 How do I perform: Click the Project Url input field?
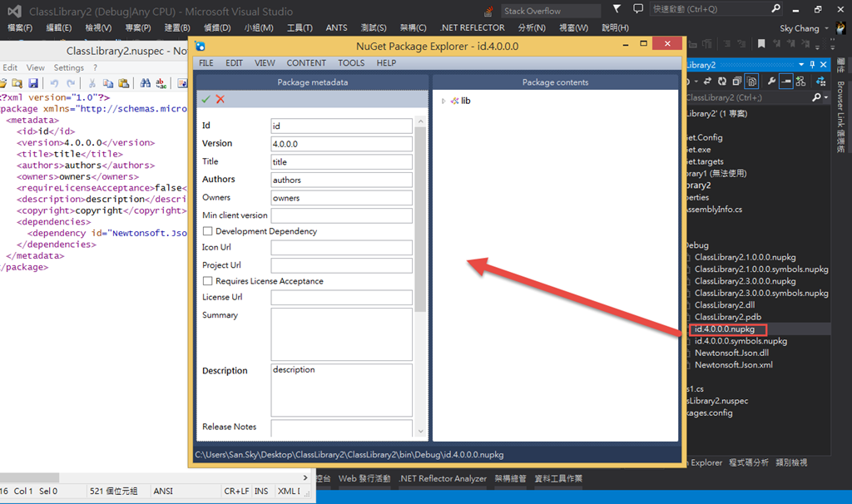pyautogui.click(x=341, y=265)
